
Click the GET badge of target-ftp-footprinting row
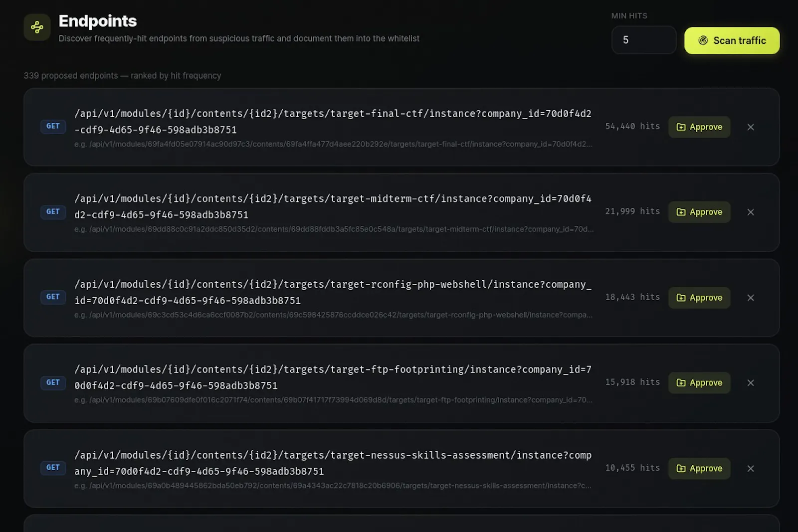pyautogui.click(x=53, y=382)
